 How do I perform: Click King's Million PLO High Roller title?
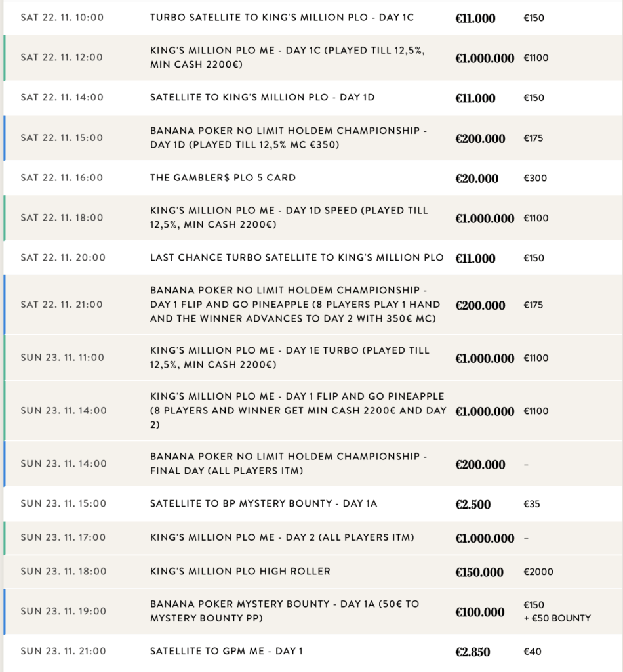(x=240, y=572)
